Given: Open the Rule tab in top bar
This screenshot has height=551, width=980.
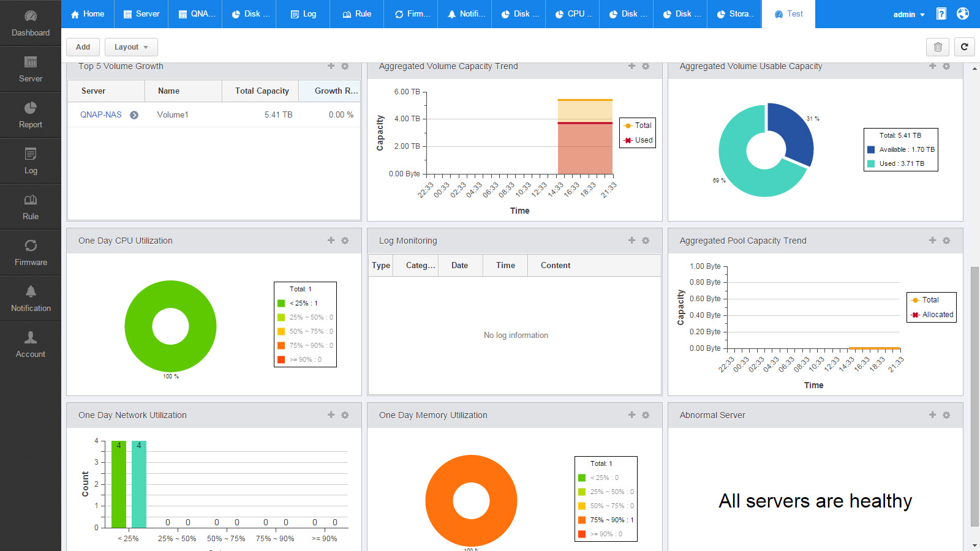Looking at the screenshot, I should coord(357,14).
